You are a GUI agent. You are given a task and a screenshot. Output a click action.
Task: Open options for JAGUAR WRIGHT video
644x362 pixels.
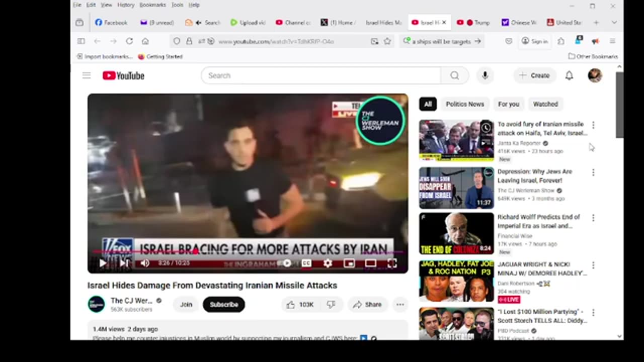click(x=593, y=265)
